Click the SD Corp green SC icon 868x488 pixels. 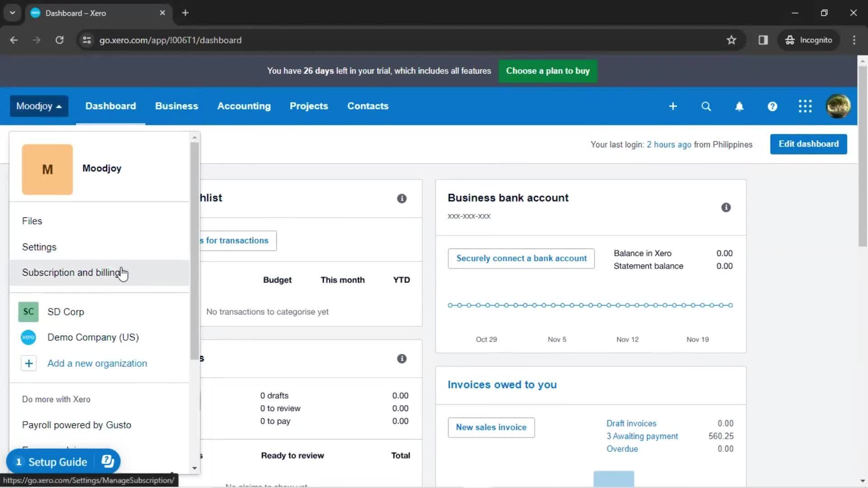pos(28,312)
